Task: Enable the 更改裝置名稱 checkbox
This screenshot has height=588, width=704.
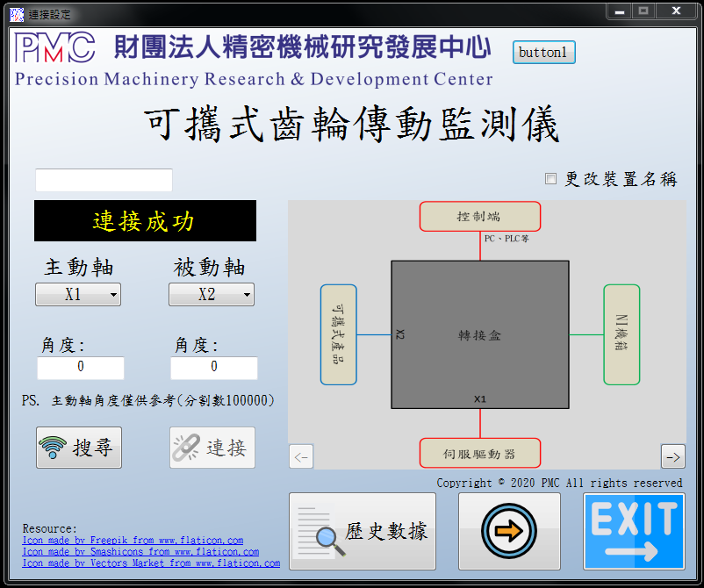Action: (550, 179)
